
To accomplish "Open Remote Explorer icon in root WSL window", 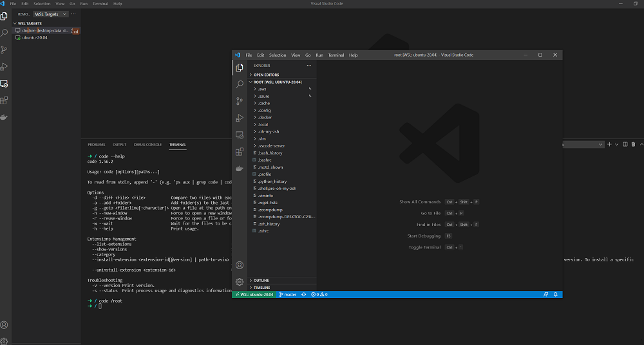I will click(x=240, y=135).
